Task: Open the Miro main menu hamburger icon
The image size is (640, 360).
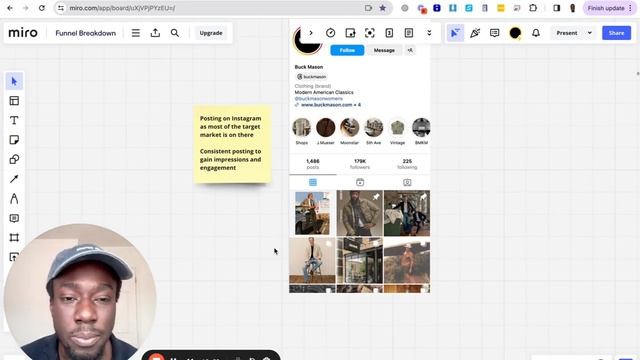Action: pos(136,33)
